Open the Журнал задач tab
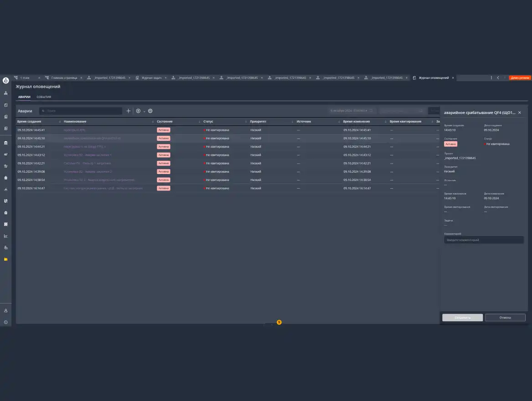The image size is (532, 401). (151, 78)
